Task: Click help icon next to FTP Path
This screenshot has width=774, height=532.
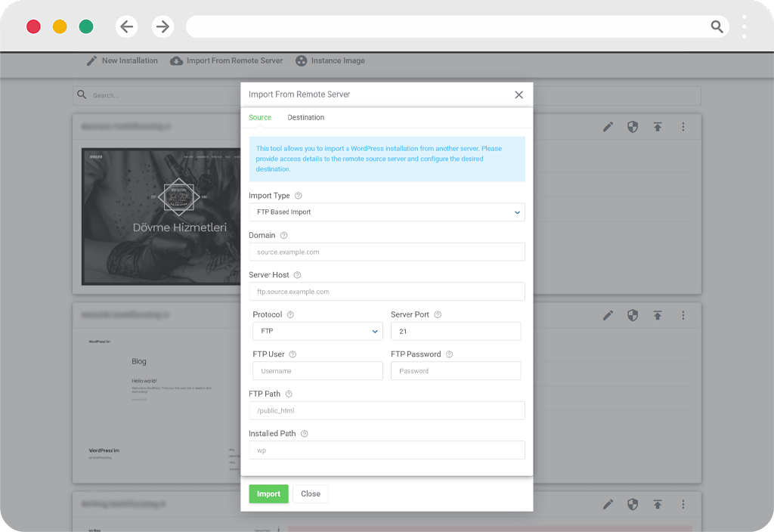Action: coord(289,394)
